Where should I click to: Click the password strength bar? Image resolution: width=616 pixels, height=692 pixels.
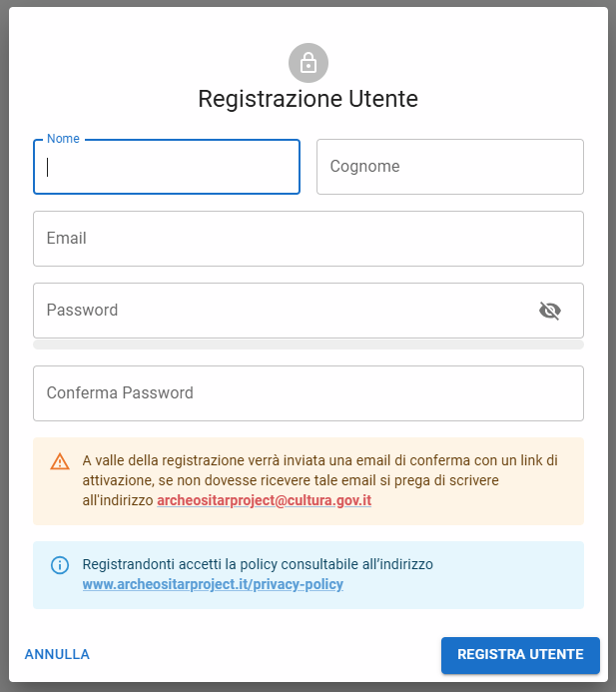pyautogui.click(x=308, y=345)
